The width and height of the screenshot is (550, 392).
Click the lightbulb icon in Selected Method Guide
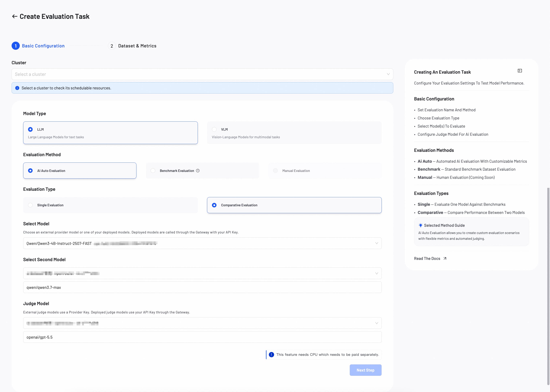pos(420,225)
